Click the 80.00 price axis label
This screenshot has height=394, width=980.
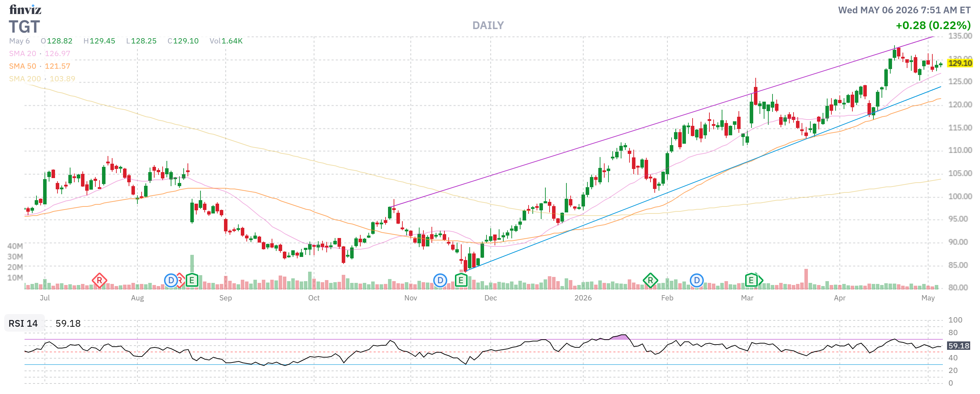coord(958,288)
